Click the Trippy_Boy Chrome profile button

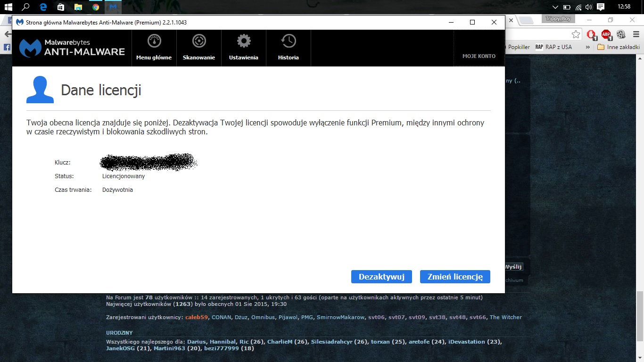click(558, 19)
